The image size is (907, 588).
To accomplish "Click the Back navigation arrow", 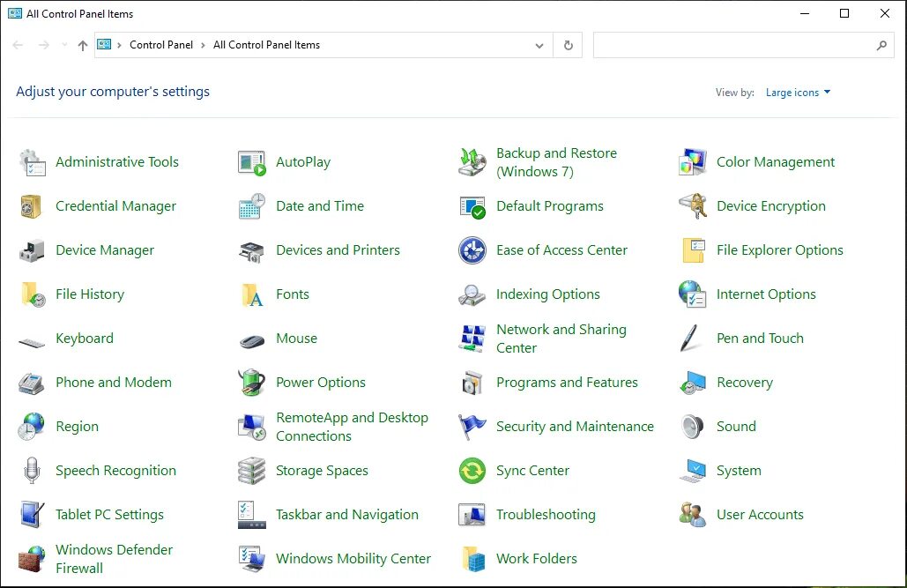I will coord(18,45).
